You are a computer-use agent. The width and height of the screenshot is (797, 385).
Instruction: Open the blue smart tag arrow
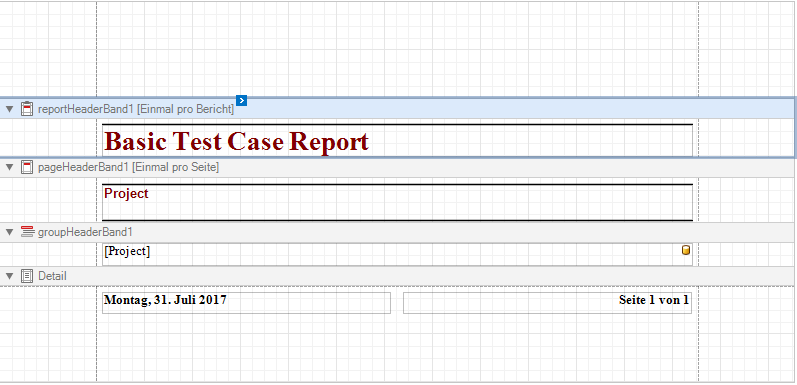point(241,100)
